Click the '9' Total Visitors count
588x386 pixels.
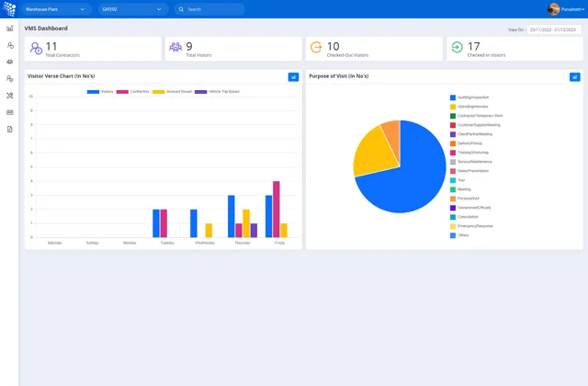[189, 46]
